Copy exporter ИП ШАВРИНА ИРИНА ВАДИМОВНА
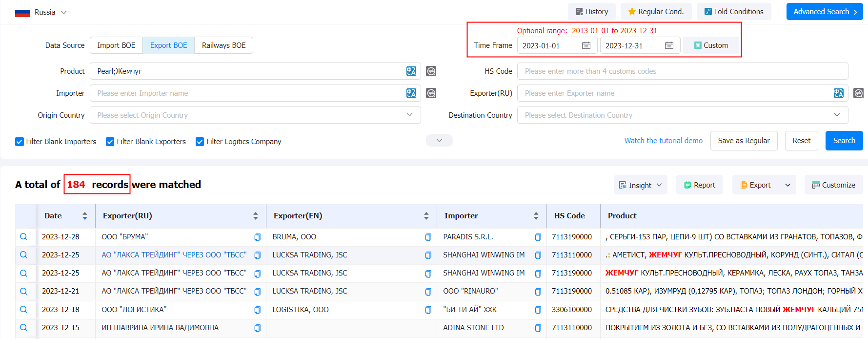This screenshot has width=868, height=339. tap(257, 328)
